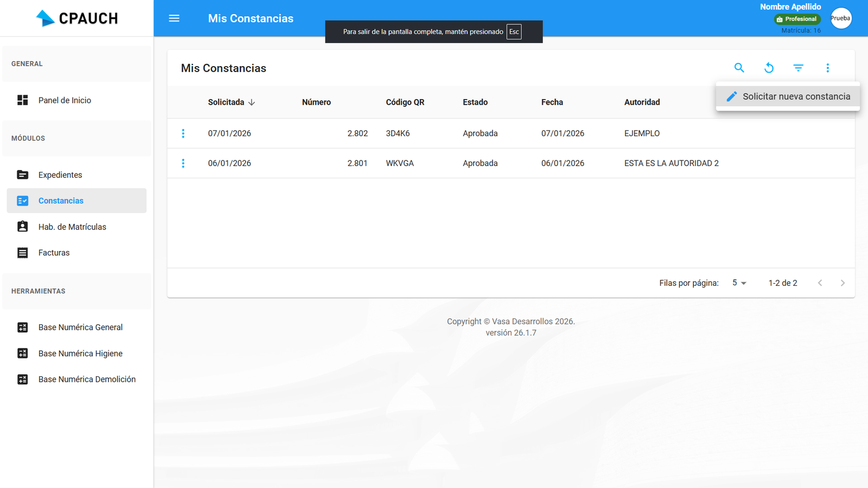Go to next page of results
Viewport: 868px width, 488px height.
click(842, 283)
